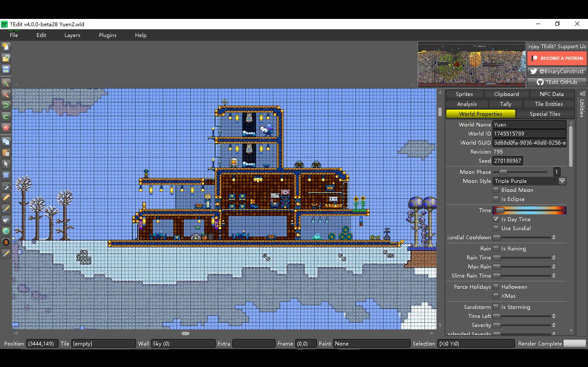Viewport: 588px width, 367px height.
Task: Select the Brush tool
Action: pos(6,209)
